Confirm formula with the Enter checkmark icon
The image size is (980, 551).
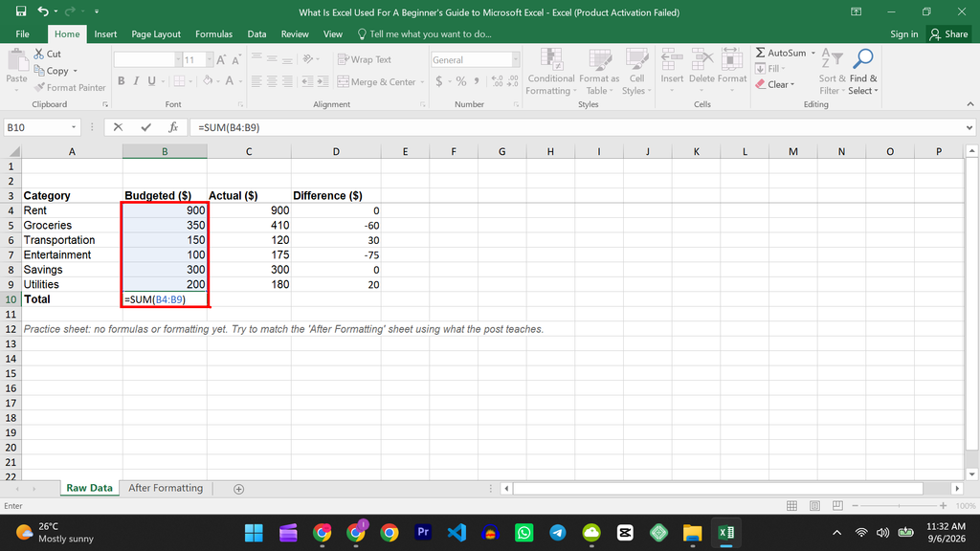pyautogui.click(x=145, y=127)
